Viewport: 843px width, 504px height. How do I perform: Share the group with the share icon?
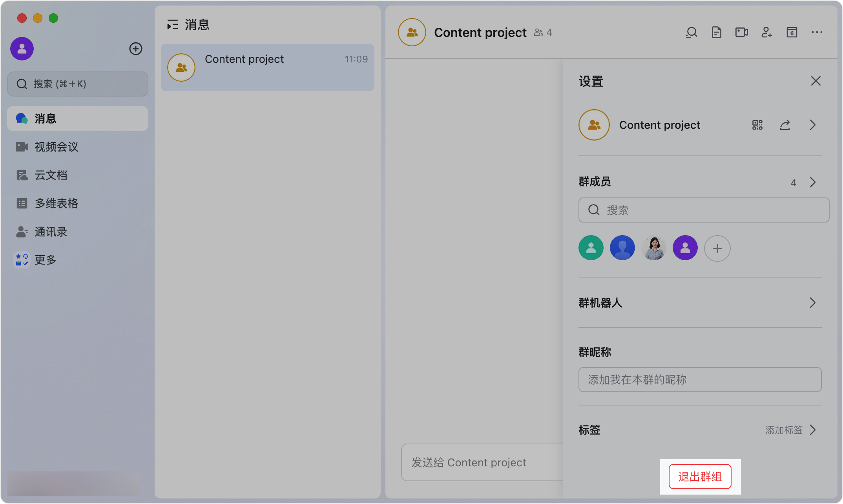785,125
